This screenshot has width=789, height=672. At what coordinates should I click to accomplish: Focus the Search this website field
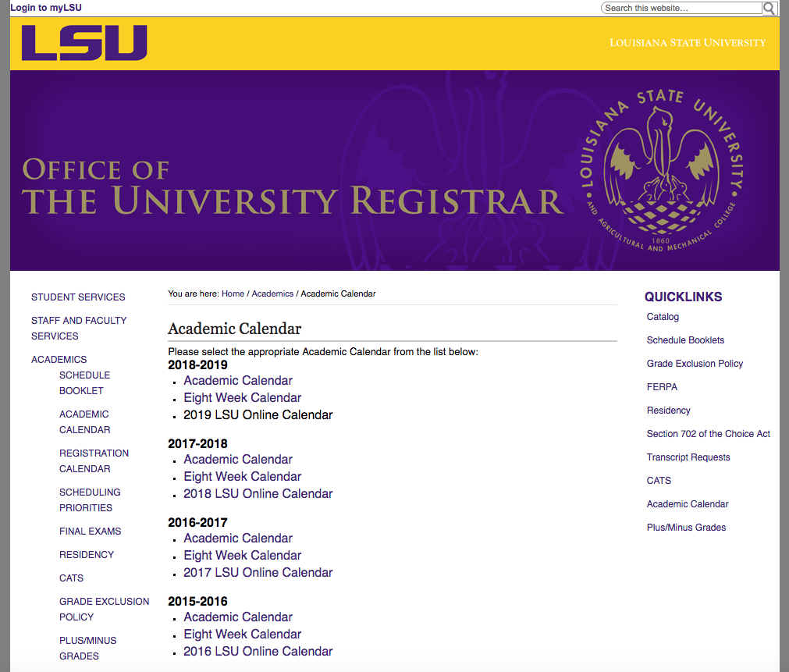(682, 8)
